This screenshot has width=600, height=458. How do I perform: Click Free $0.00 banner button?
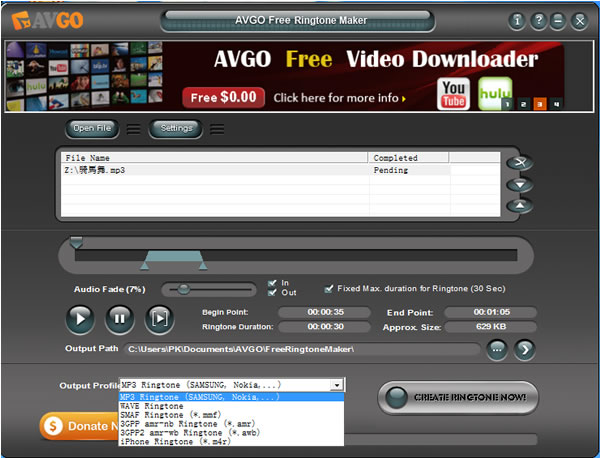(x=223, y=97)
